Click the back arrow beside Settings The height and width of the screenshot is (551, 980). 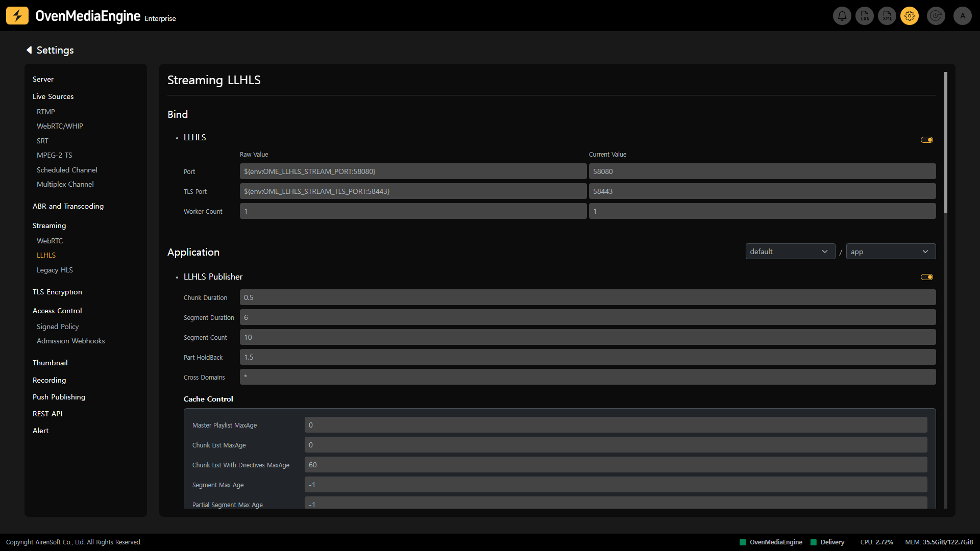click(29, 50)
